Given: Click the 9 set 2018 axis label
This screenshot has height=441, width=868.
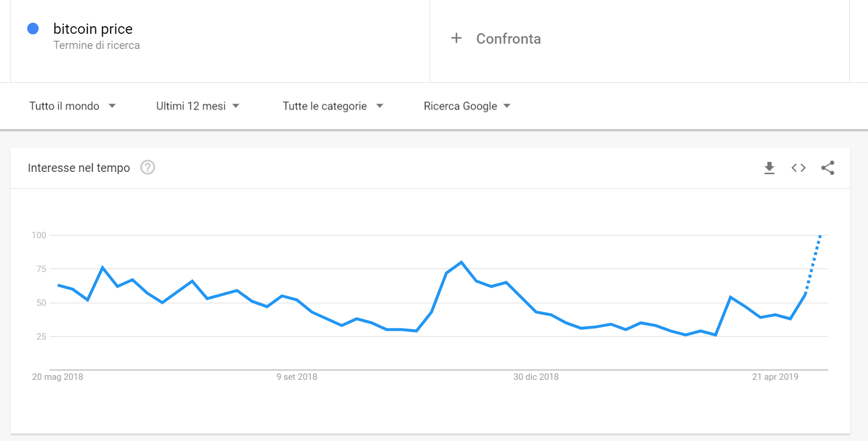Looking at the screenshot, I should click(x=297, y=377).
